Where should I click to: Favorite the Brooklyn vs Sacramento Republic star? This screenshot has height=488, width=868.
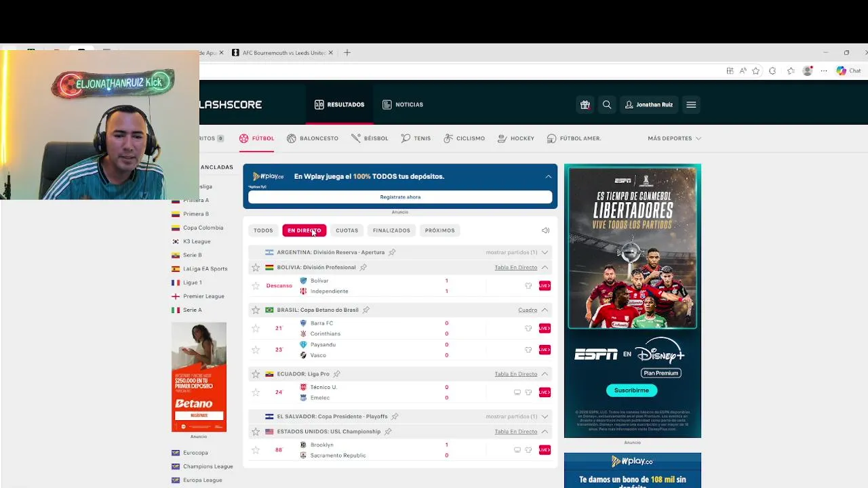tap(256, 450)
